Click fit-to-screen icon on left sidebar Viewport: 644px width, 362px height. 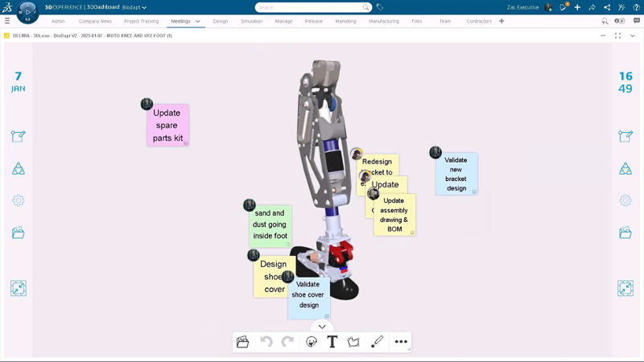[x=18, y=288]
